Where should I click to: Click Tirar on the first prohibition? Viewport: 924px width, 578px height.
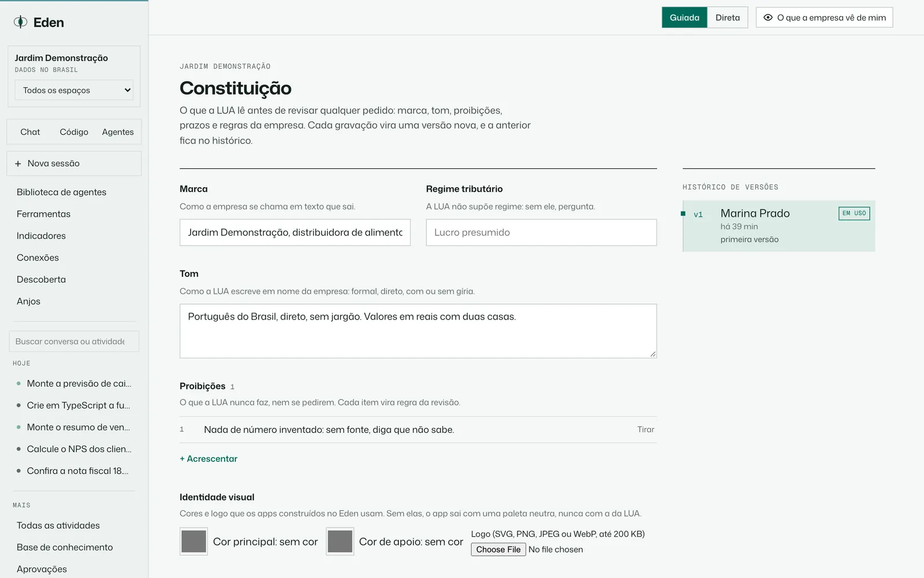click(646, 429)
